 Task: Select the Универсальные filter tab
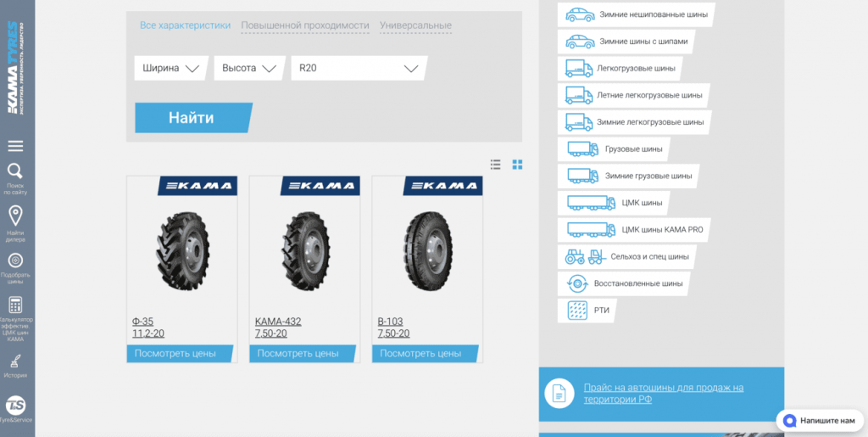(415, 25)
